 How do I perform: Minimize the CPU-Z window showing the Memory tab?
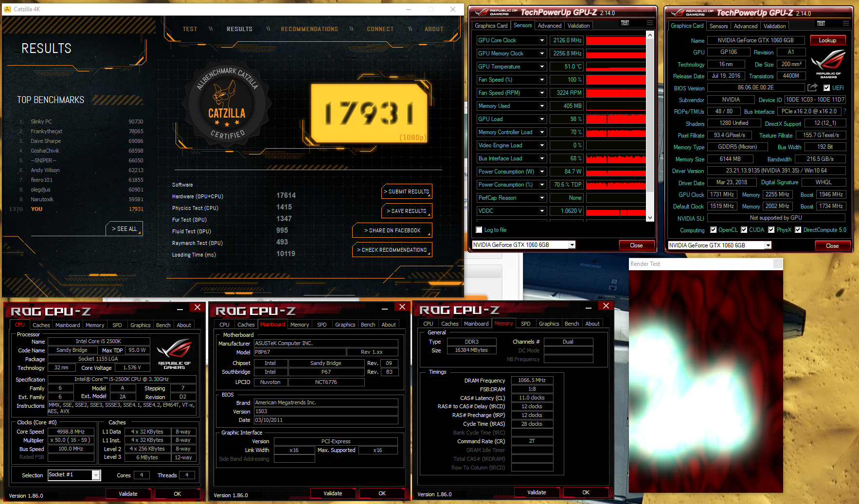click(x=589, y=307)
